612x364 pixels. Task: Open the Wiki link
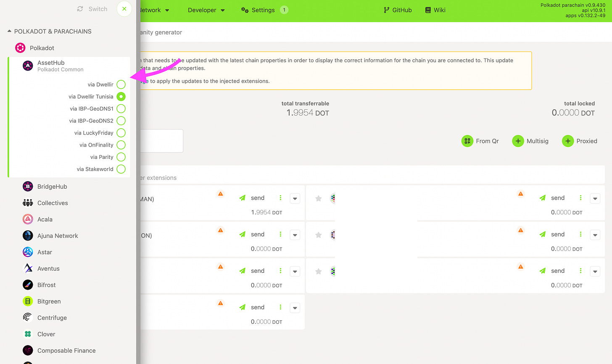[435, 10]
